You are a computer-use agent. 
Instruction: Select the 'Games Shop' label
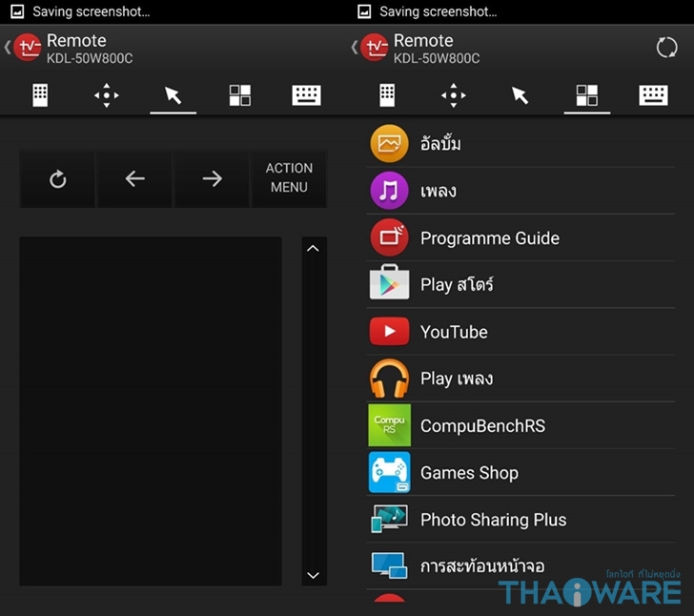(469, 473)
